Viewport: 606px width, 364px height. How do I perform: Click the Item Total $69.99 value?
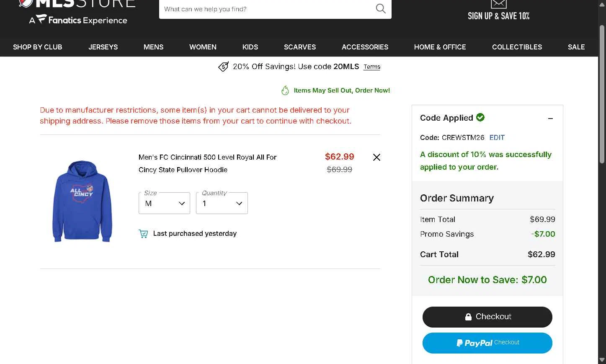[542, 219]
